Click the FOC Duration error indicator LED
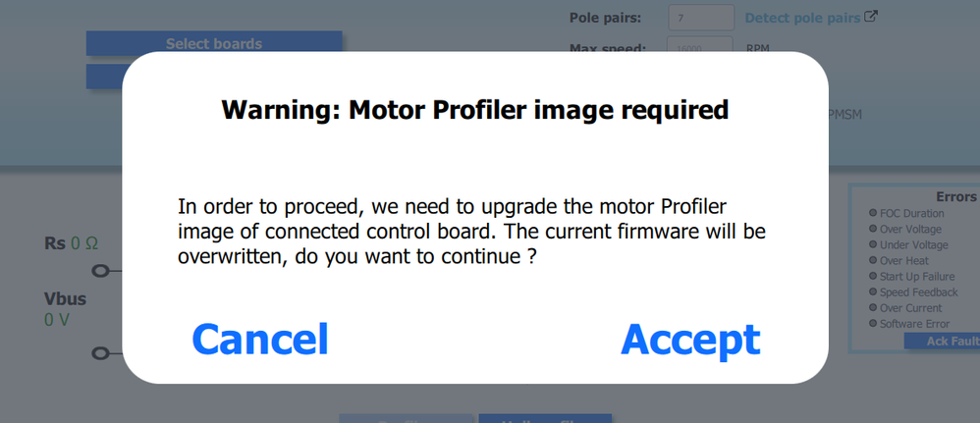 [873, 212]
